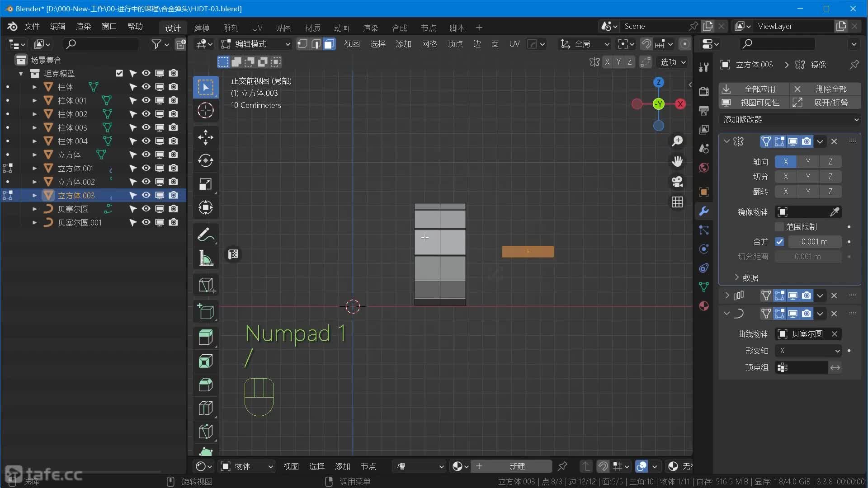
Task: Click the 合并 distance 0.001 m field
Action: pyautogui.click(x=814, y=242)
